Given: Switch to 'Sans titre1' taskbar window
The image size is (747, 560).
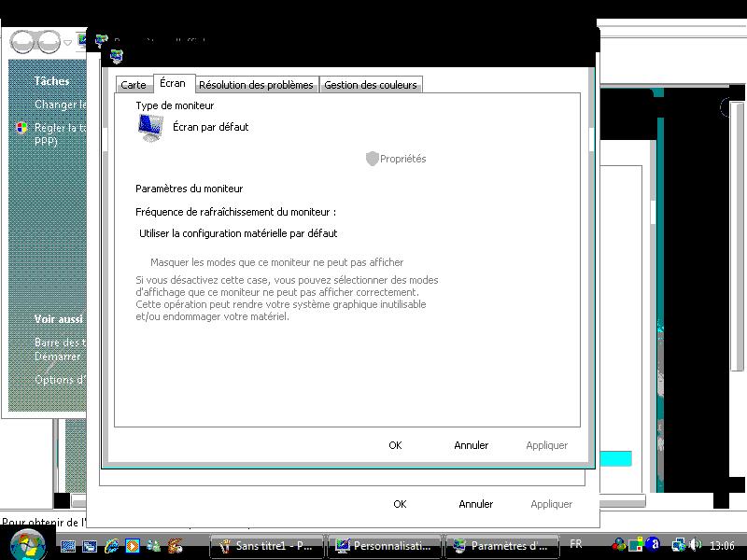Looking at the screenshot, I should tap(267, 545).
